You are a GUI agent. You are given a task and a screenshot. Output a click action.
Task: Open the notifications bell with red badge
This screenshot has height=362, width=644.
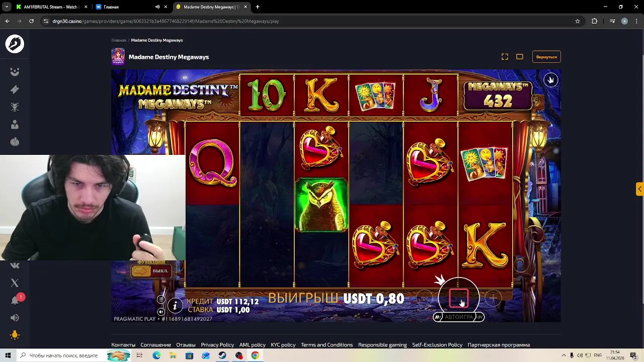16,300
